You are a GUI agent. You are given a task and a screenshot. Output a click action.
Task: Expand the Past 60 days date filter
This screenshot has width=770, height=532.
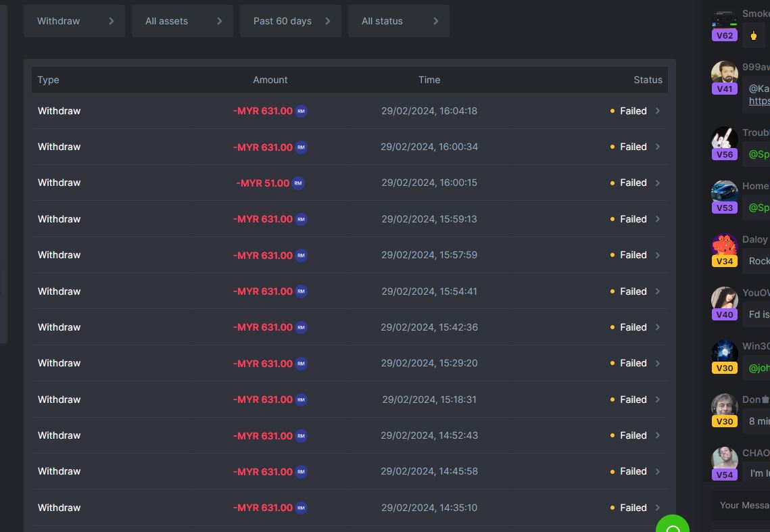[x=291, y=21]
